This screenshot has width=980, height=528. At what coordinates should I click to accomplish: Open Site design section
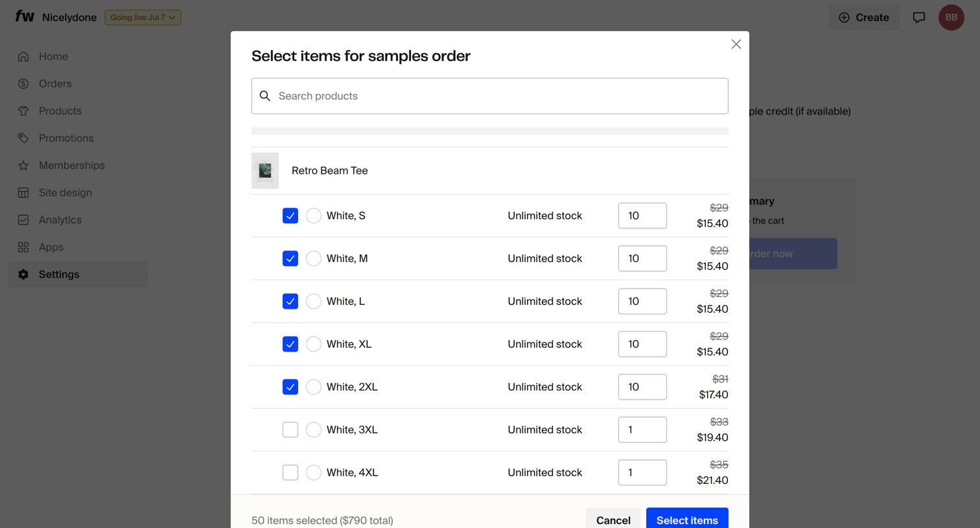(78, 193)
